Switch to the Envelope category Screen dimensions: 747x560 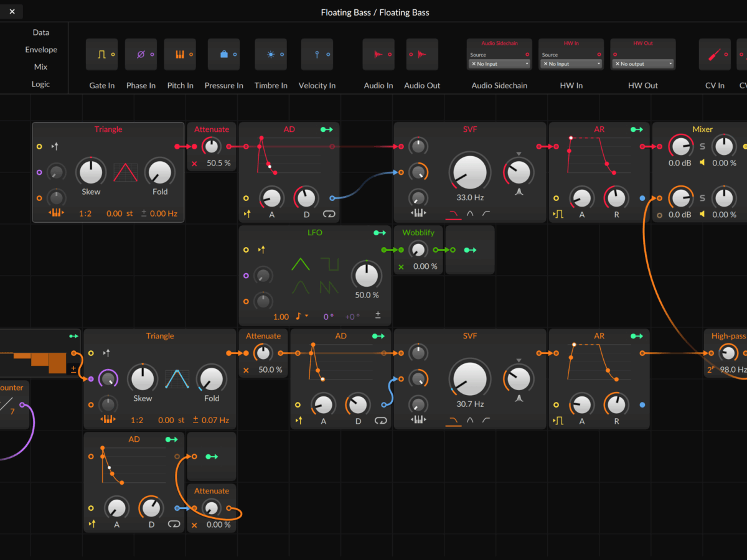(41, 50)
